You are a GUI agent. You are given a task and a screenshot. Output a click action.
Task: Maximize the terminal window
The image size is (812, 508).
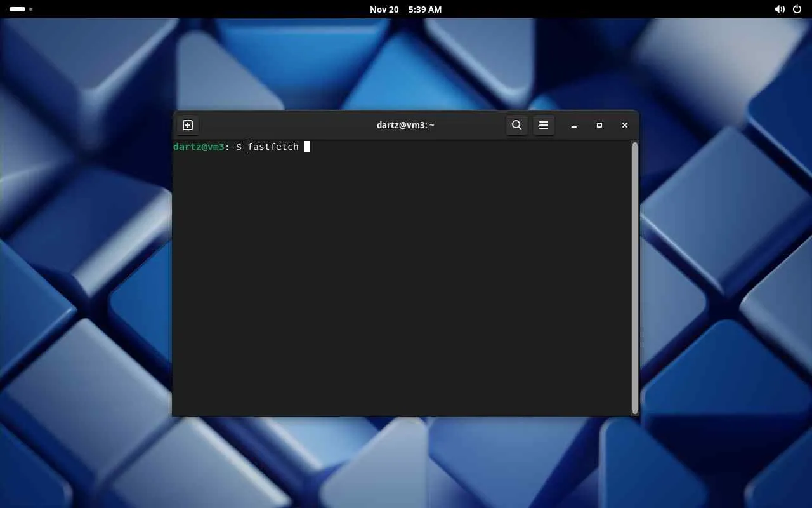(599, 125)
